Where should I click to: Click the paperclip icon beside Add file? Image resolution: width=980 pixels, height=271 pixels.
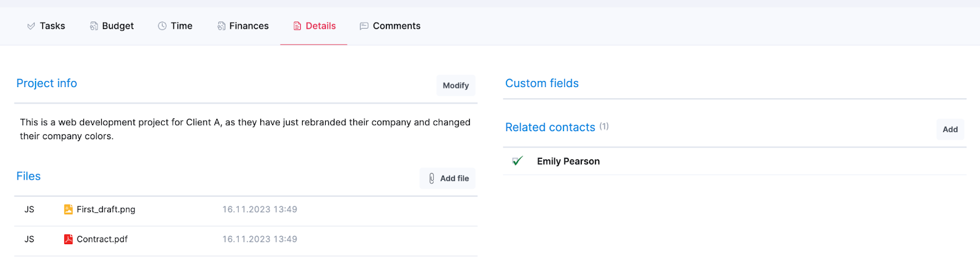[x=432, y=178]
